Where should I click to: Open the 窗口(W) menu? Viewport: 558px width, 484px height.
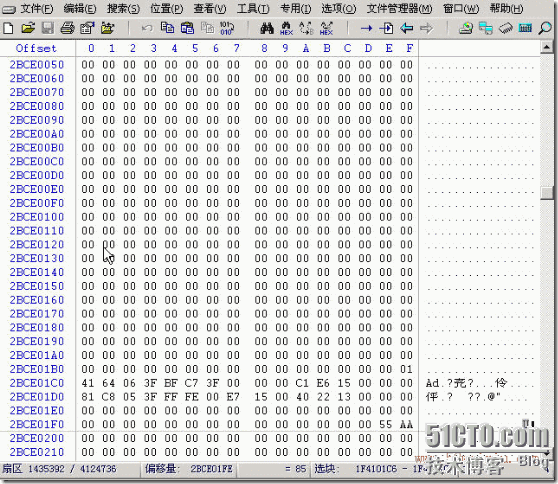tap(461, 9)
